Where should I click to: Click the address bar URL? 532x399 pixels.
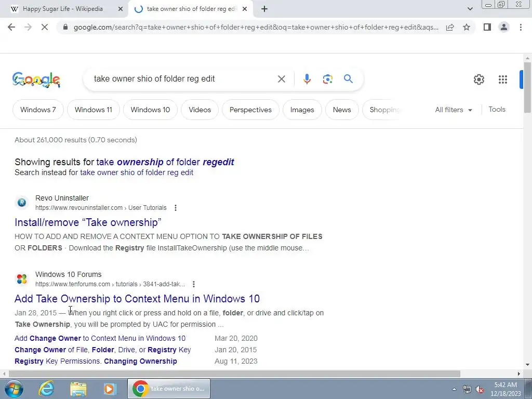[256, 27]
